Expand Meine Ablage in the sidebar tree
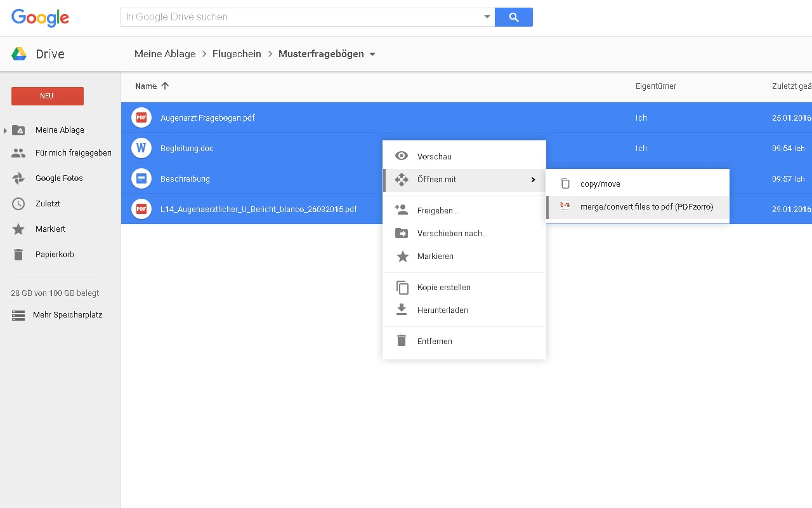This screenshot has height=508, width=812. 6,130
